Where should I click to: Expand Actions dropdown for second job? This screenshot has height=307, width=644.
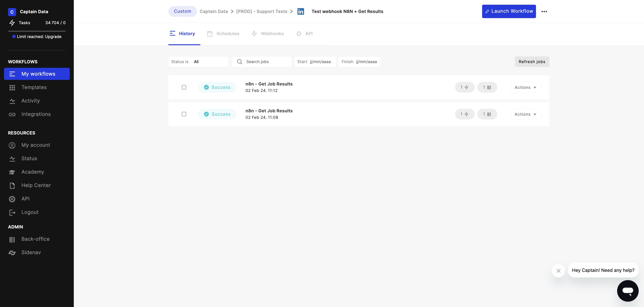coord(525,114)
